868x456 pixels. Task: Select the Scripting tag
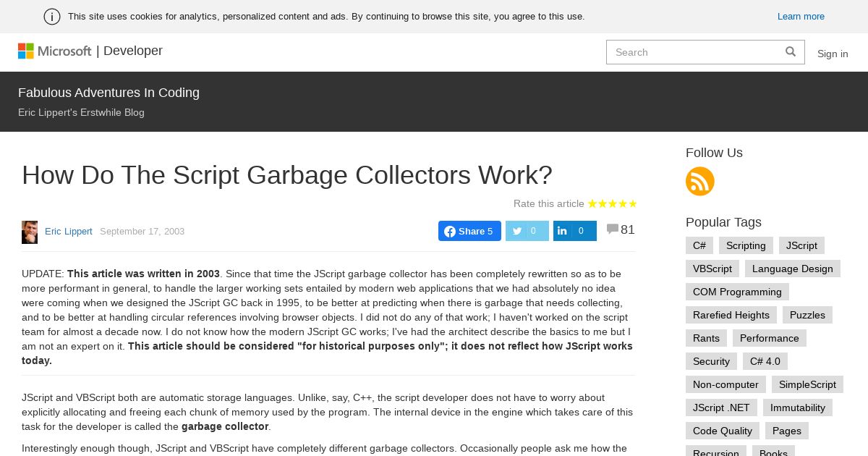[x=746, y=245]
